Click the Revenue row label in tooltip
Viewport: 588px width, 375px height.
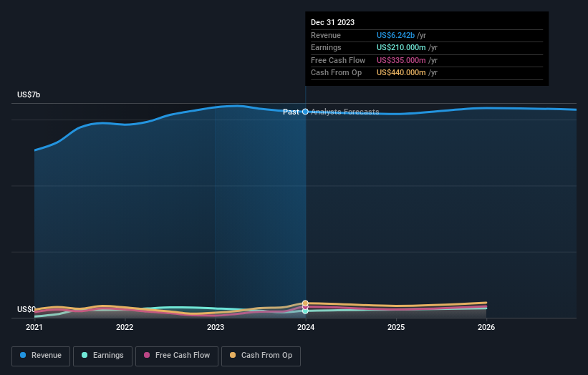point(326,35)
